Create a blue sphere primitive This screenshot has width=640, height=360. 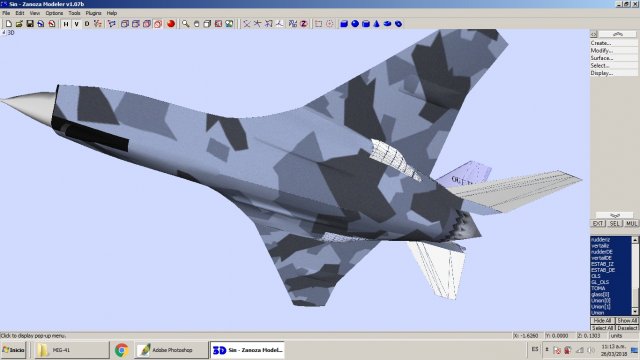tap(355, 24)
